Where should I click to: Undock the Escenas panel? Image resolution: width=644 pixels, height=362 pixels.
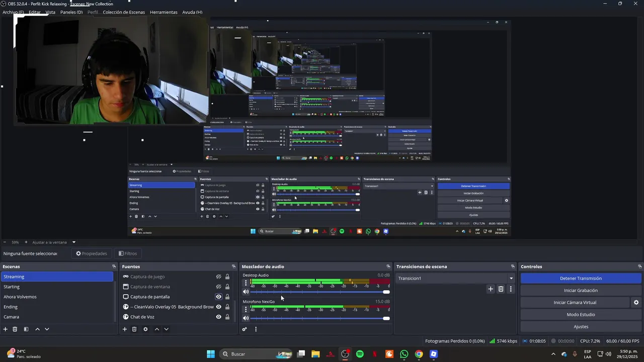[114, 266]
